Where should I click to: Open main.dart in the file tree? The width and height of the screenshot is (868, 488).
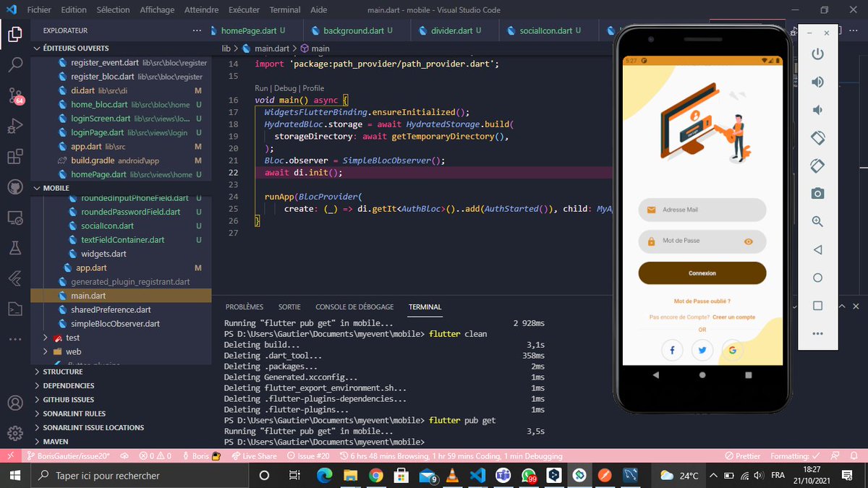pos(121,296)
